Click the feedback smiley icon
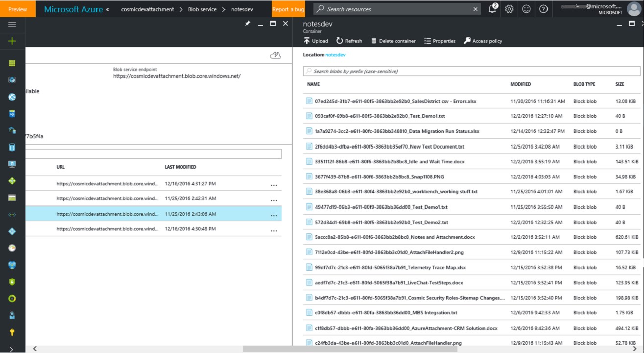644x353 pixels. point(526,9)
